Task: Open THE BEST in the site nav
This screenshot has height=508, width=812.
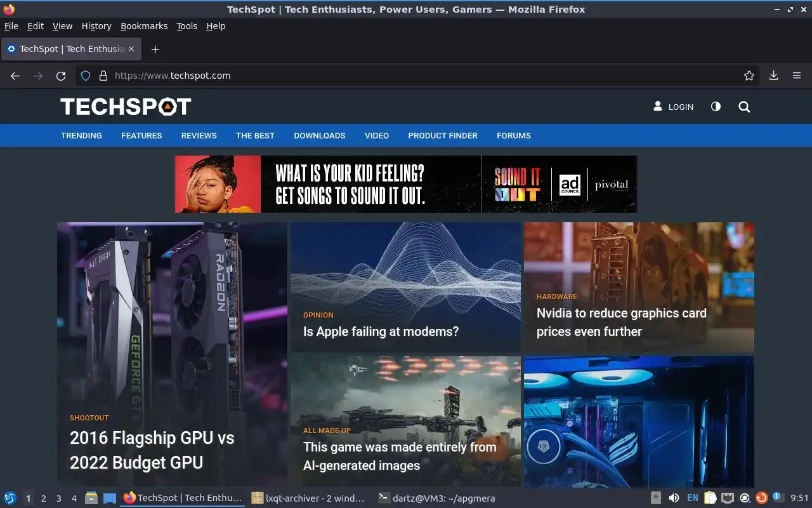Action: (255, 136)
